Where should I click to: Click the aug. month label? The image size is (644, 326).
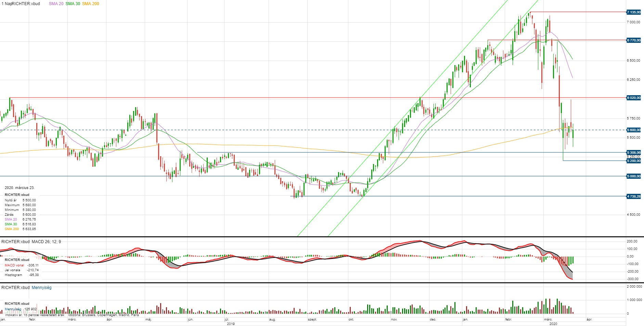point(272,319)
